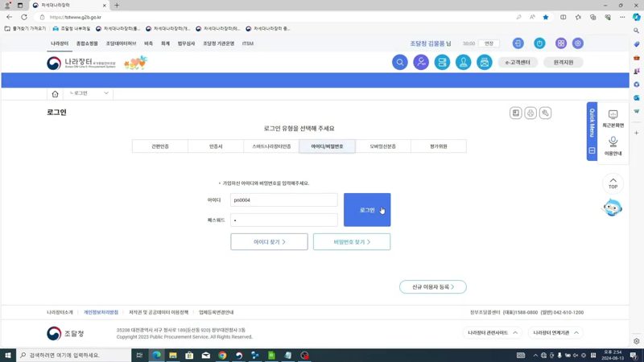Open Chrome from the taskbar

[x=222, y=356]
